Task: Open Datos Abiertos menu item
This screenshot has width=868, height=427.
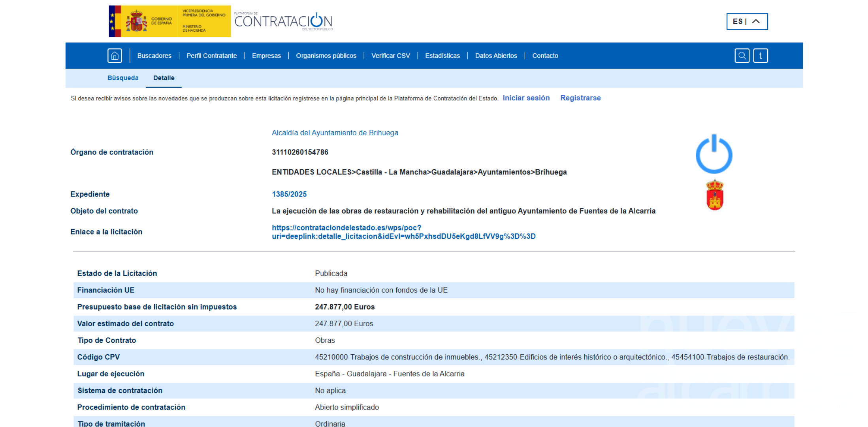Action: pos(496,56)
